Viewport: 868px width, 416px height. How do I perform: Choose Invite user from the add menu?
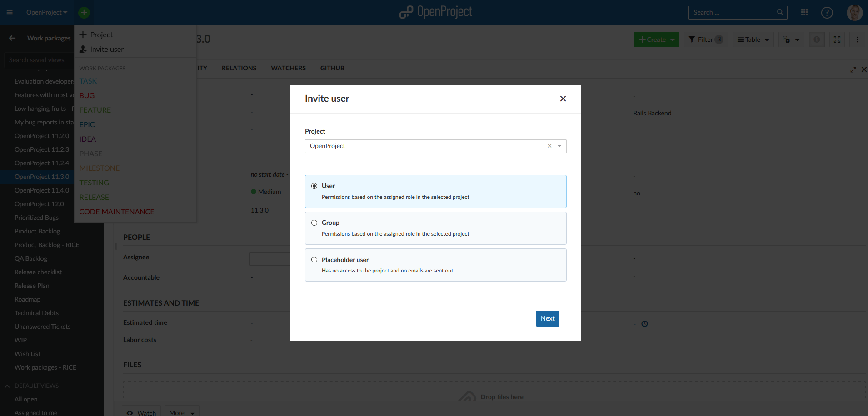(x=106, y=49)
